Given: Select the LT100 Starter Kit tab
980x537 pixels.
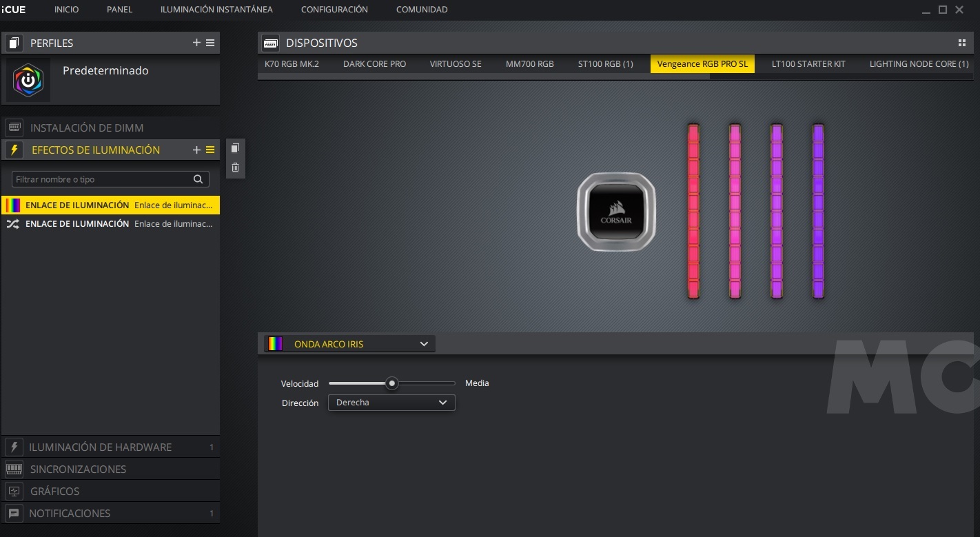Looking at the screenshot, I should click(808, 64).
